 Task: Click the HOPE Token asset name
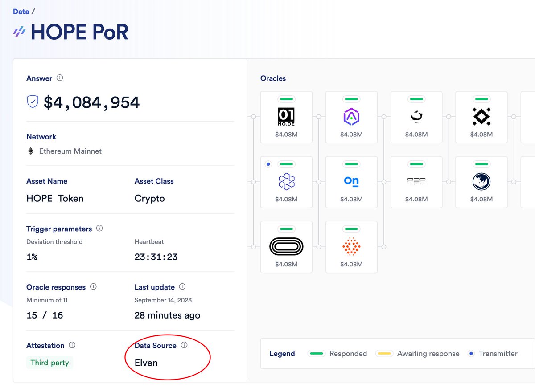click(55, 199)
